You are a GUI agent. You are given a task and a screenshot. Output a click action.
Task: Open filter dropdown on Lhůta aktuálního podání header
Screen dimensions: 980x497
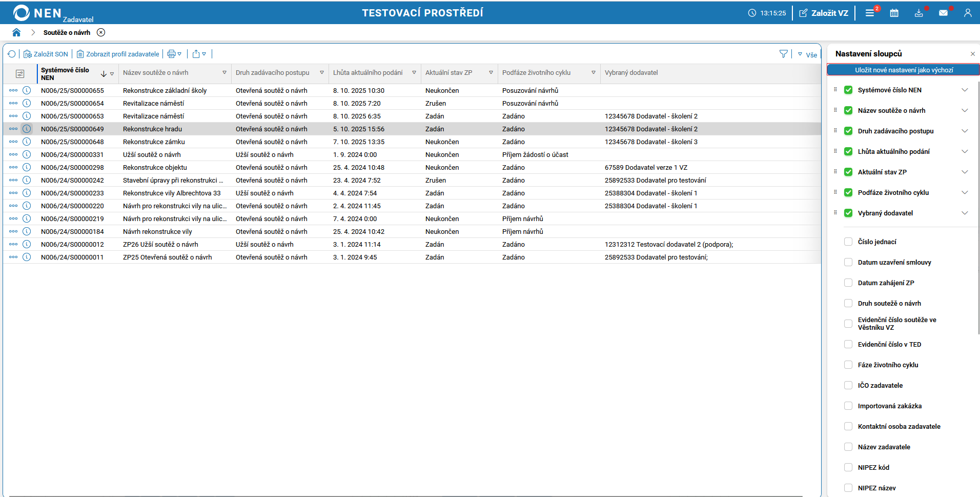coord(414,72)
